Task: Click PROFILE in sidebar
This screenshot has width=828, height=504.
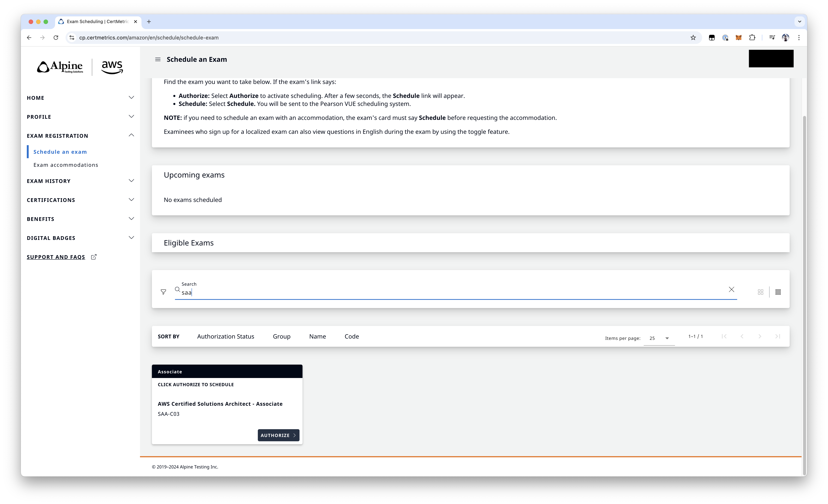Action: point(39,117)
